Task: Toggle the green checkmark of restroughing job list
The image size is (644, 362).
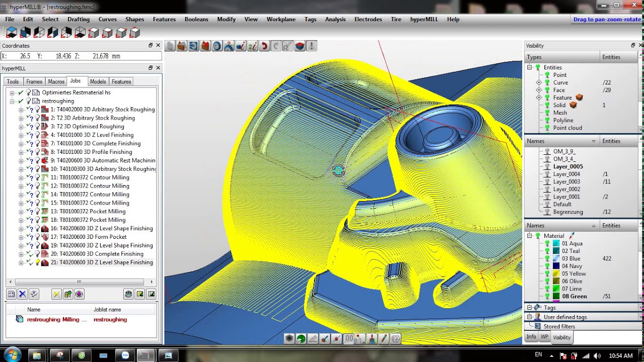Action: click(x=21, y=101)
